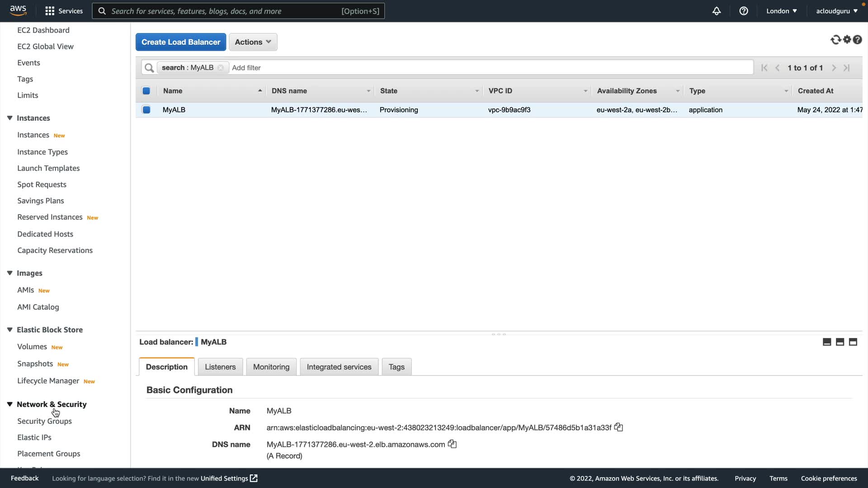Viewport: 868px width, 488px height.
Task: Maximize the details pane to full height
Action: (x=853, y=342)
